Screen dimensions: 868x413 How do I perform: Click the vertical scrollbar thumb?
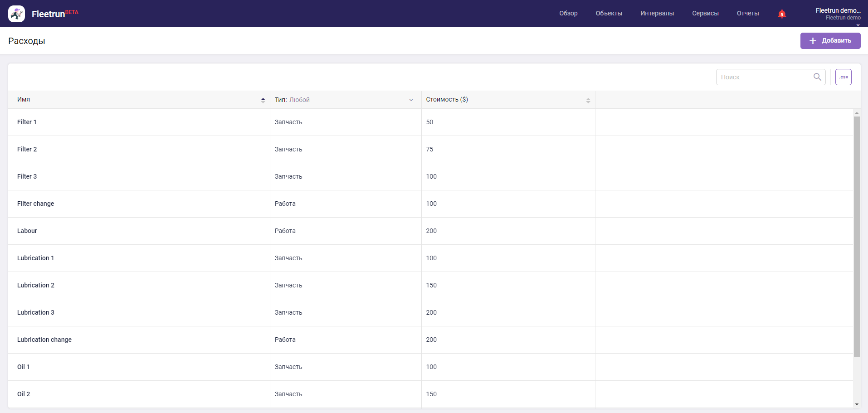(x=857, y=236)
